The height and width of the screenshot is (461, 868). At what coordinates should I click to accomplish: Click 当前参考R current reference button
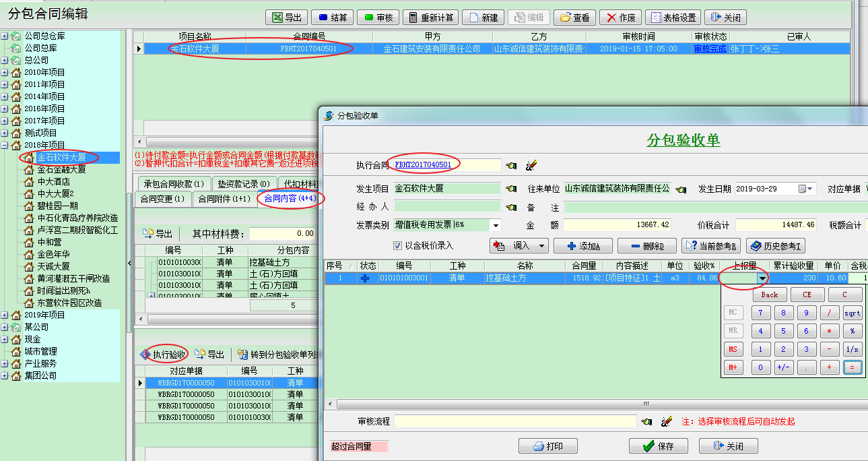[711, 246]
